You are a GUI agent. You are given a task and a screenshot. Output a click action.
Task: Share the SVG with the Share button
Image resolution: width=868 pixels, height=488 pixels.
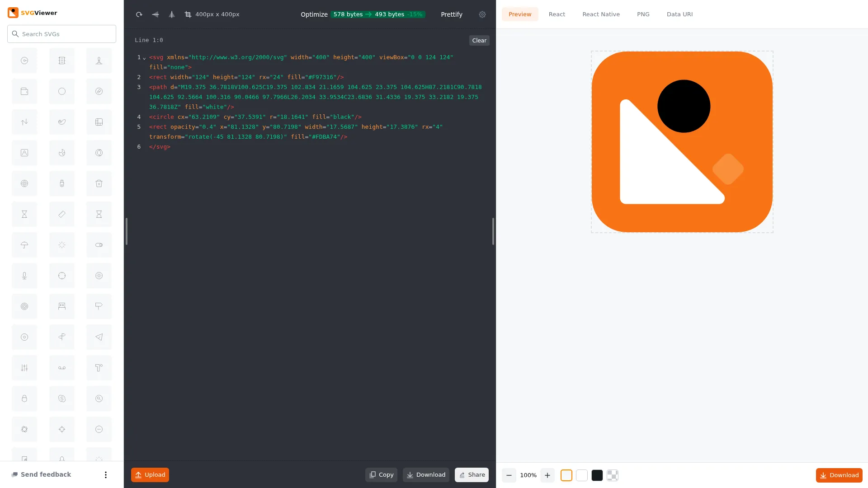click(472, 475)
